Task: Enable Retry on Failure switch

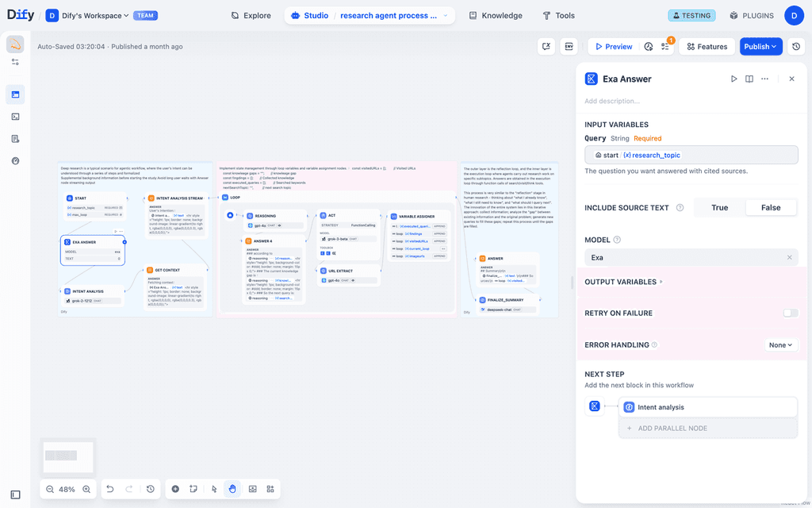Action: point(790,313)
